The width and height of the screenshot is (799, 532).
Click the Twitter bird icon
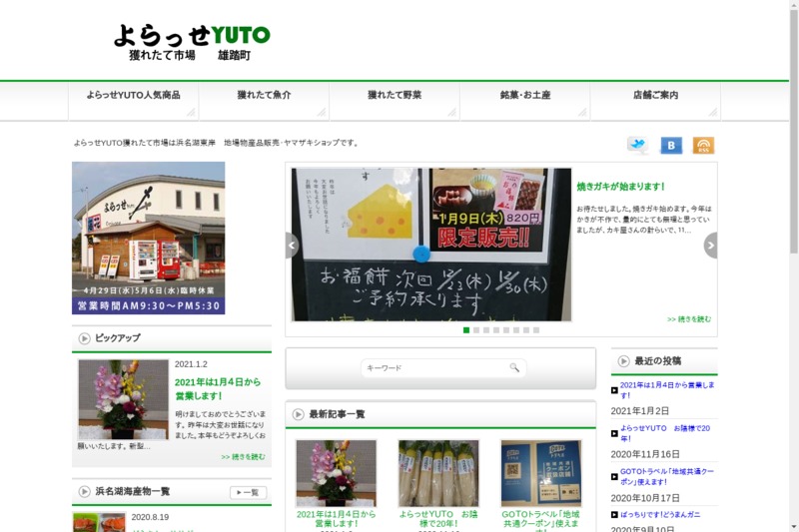tap(637, 146)
